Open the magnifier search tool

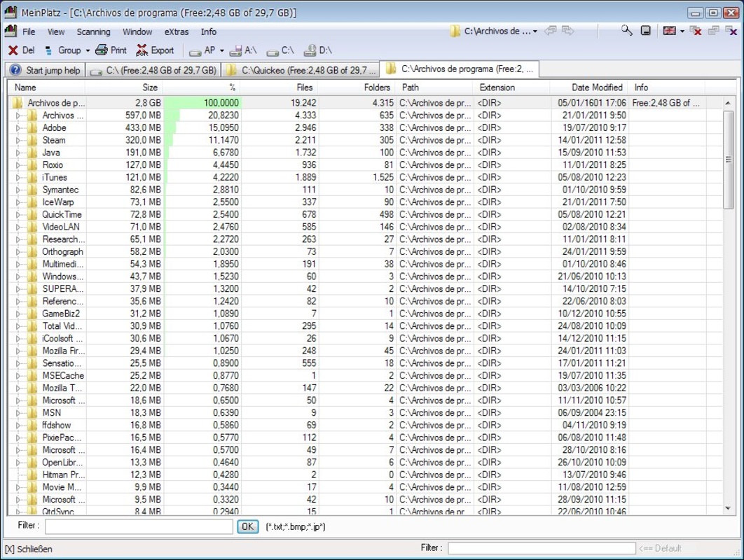[626, 31]
